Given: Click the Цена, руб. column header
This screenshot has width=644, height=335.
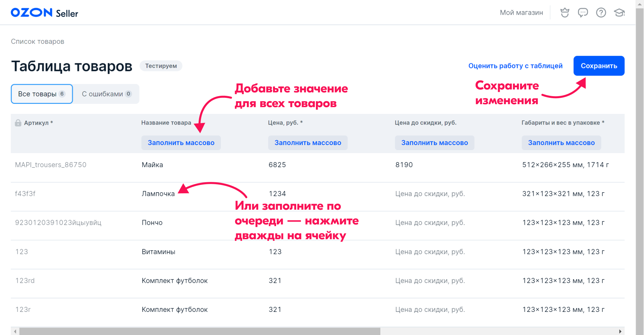Looking at the screenshot, I should 285,123.
